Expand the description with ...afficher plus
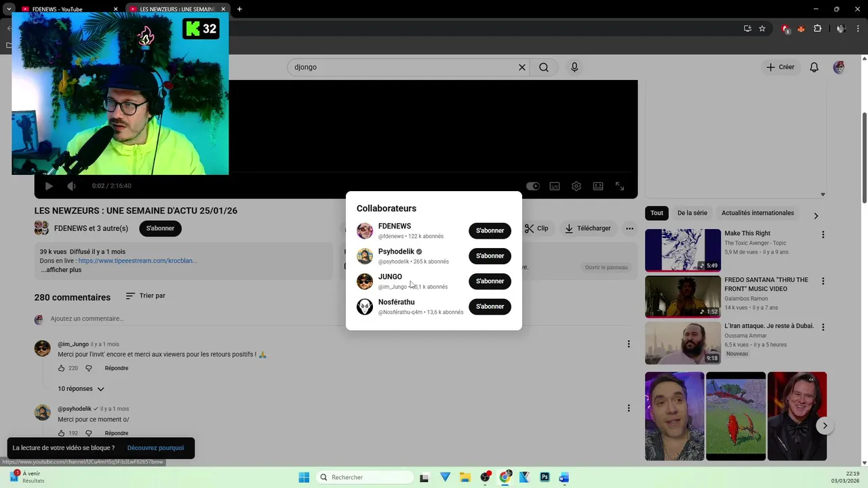868x488 pixels. [61, 270]
